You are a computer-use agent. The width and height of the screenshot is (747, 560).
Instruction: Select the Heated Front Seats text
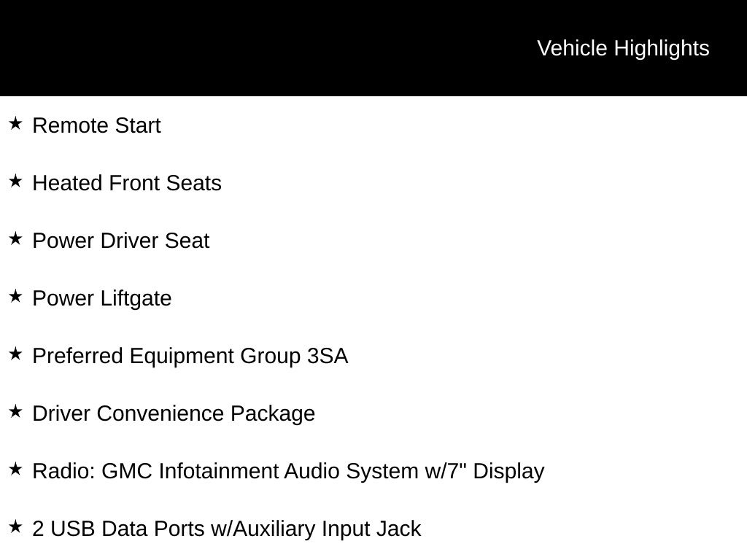click(127, 183)
